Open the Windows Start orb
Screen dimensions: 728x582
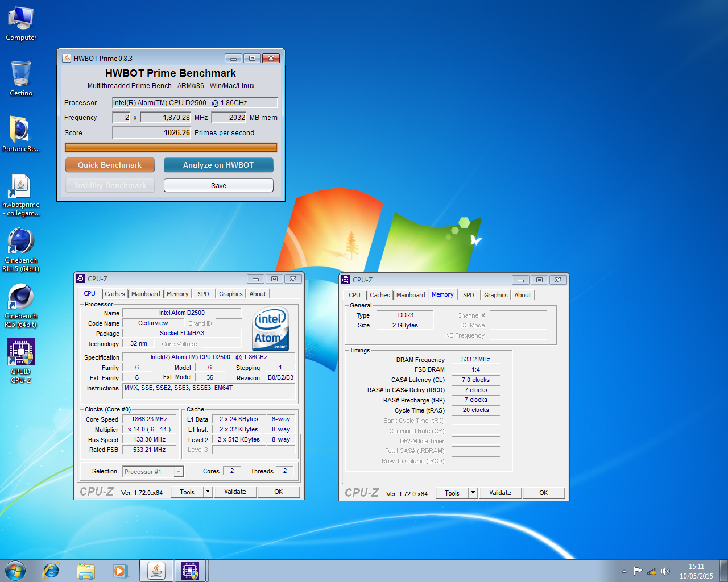tap(15, 571)
